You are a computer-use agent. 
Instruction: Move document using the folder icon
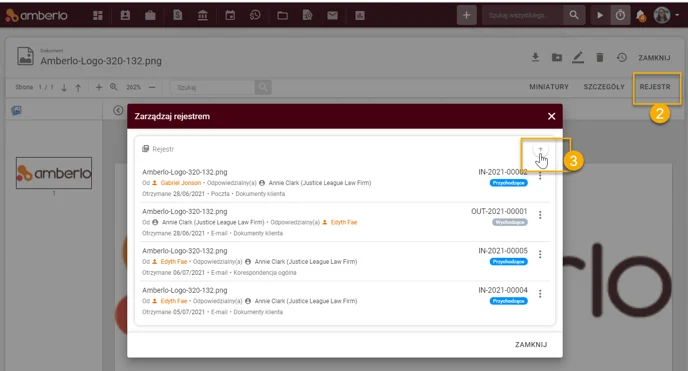557,57
